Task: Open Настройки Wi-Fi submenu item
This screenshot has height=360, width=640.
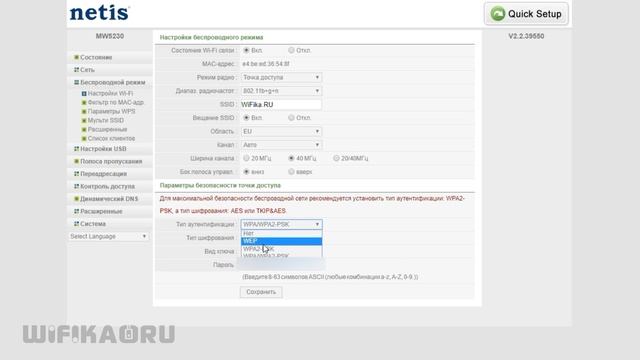Action: [x=110, y=93]
